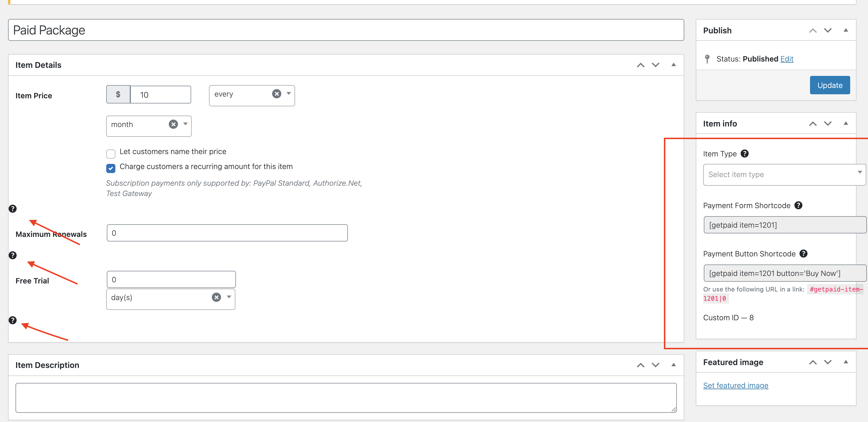Click the help icon above Free Trial

pos(12,255)
